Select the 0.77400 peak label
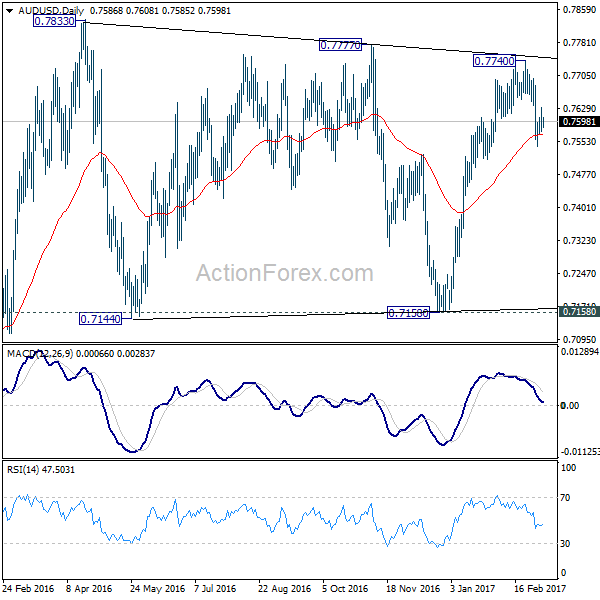The height and width of the screenshot is (600, 600). (494, 61)
